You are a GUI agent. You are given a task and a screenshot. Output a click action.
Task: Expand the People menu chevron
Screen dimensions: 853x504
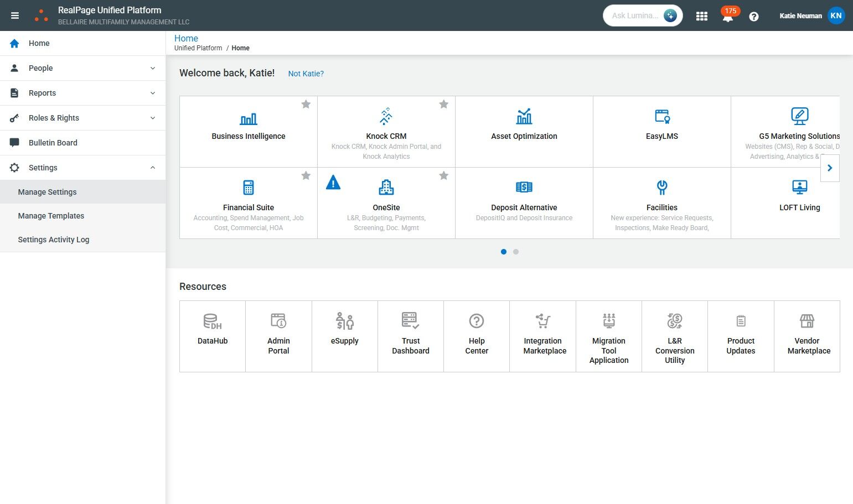click(x=153, y=68)
